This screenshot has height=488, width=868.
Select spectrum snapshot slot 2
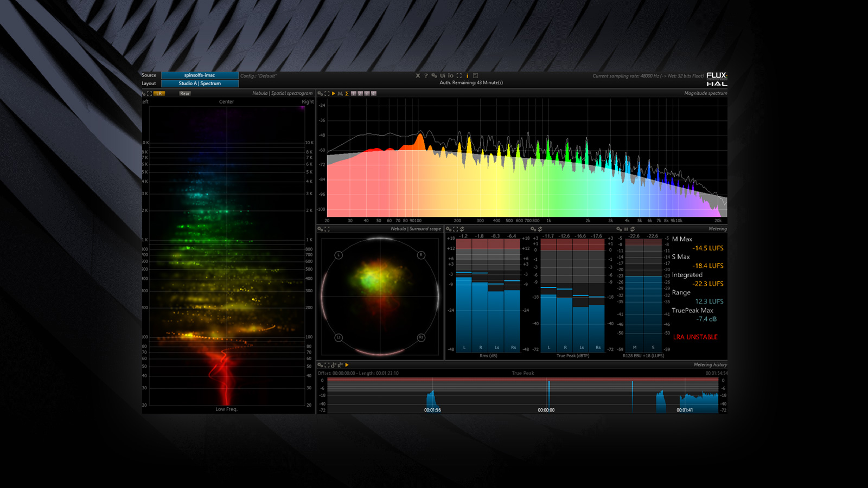(360, 93)
